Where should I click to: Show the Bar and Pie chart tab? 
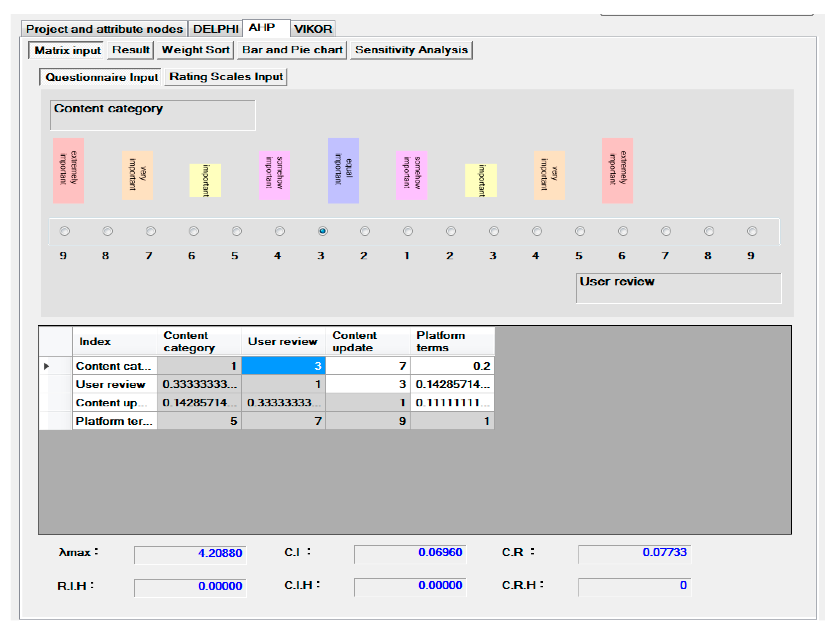coord(292,50)
